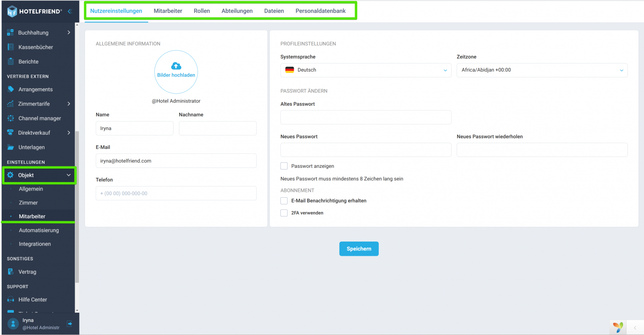Expand Direktverkauf submenu chevron
This screenshot has width=644, height=335.
pyautogui.click(x=68, y=133)
